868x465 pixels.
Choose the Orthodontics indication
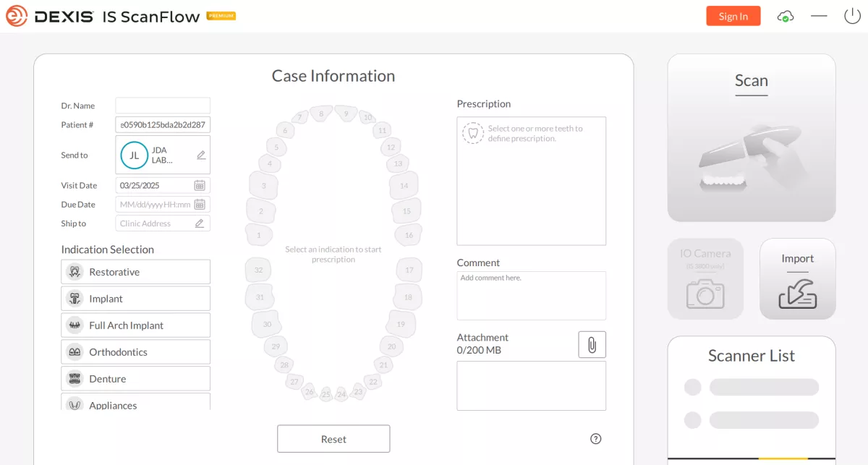coord(136,352)
